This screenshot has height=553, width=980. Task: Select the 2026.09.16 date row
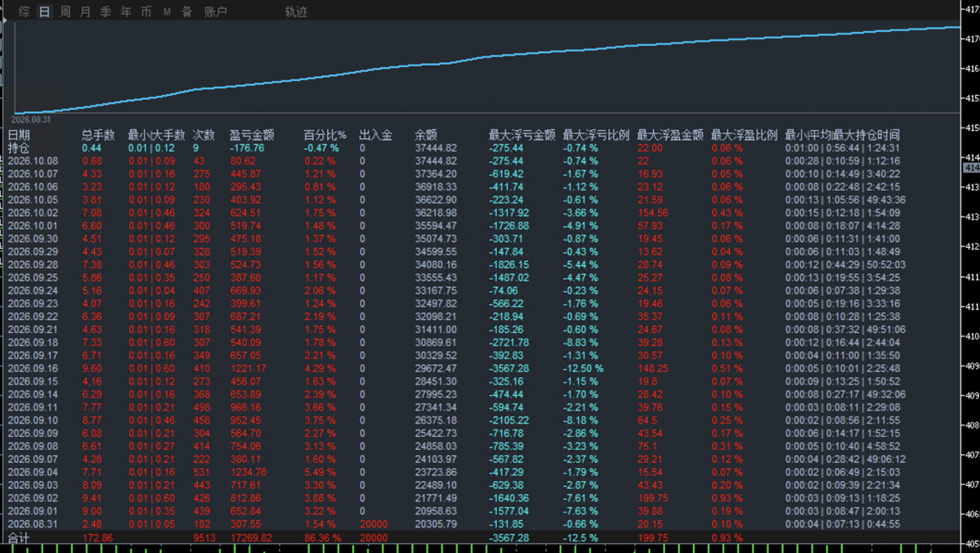point(33,368)
